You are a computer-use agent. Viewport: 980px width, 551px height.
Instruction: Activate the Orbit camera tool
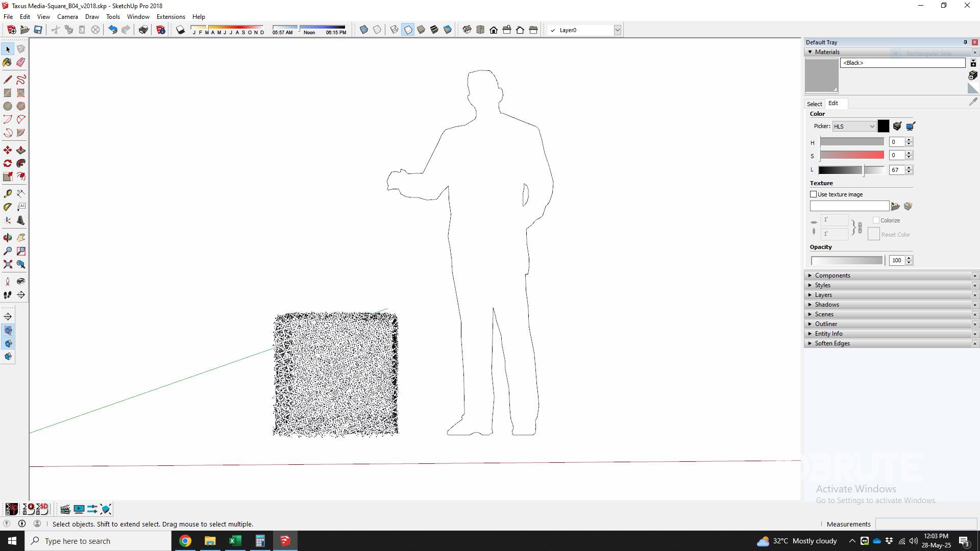tap(8, 238)
